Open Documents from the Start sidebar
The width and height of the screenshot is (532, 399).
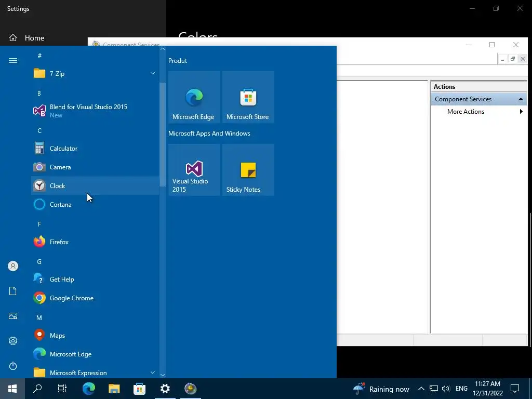(x=13, y=291)
